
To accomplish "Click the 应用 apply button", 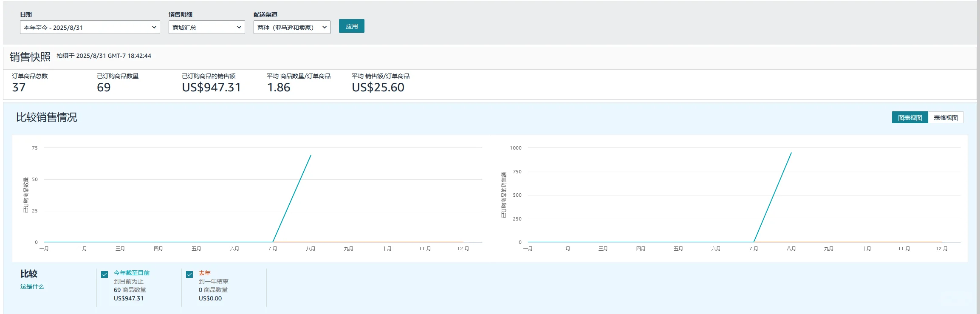I will [x=351, y=26].
